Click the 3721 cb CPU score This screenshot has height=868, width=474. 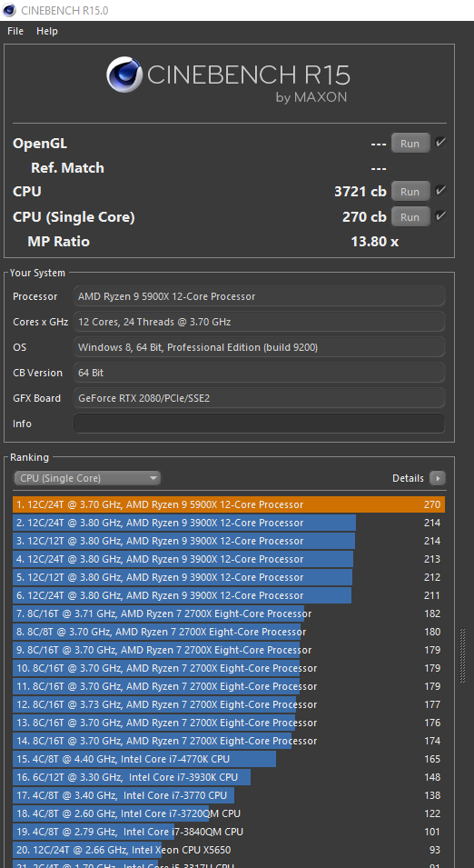point(360,192)
